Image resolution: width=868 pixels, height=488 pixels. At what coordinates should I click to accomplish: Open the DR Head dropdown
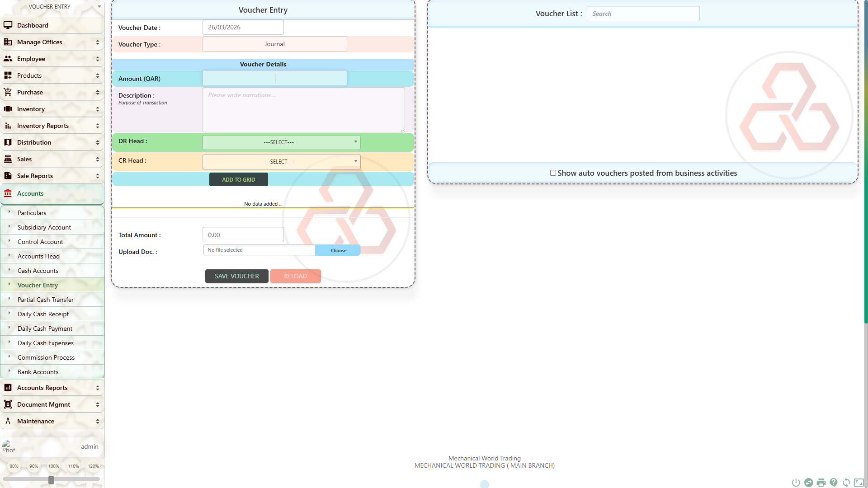point(281,142)
